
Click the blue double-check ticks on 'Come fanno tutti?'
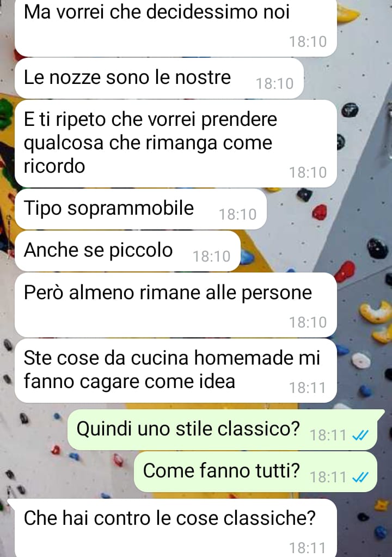point(360,477)
